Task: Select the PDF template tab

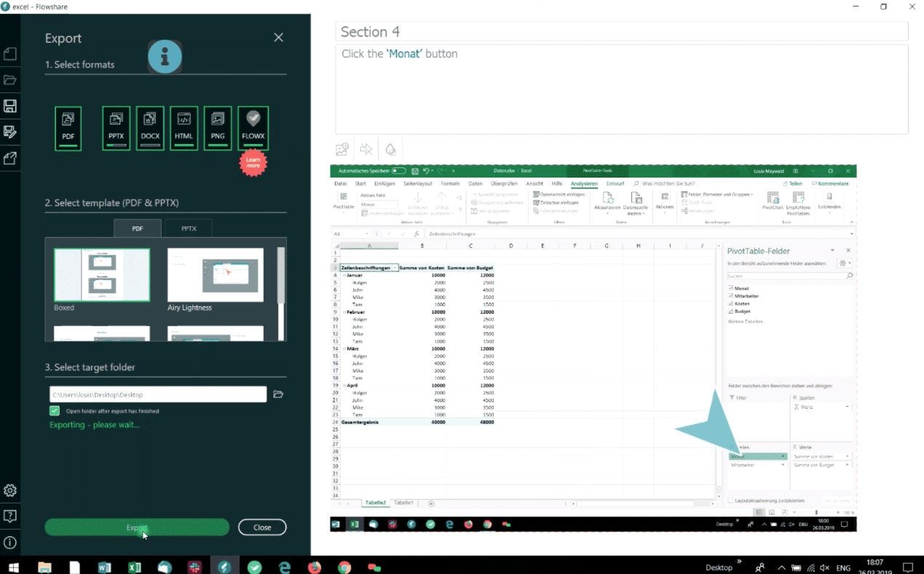Action: click(x=138, y=228)
